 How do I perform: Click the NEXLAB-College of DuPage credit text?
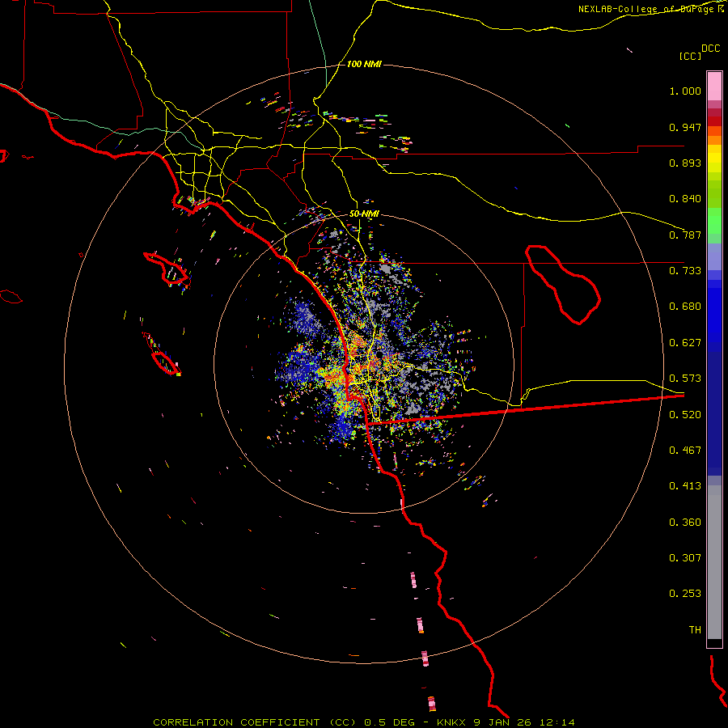[650, 9]
